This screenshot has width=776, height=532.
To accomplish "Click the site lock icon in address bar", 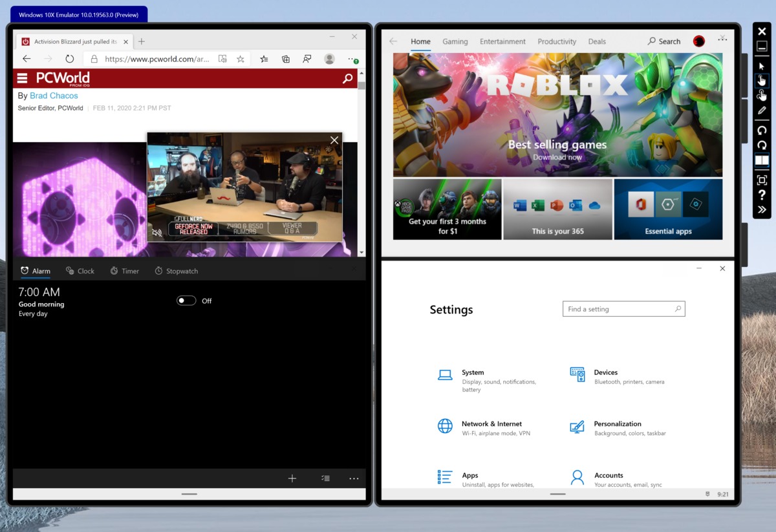I will point(94,59).
